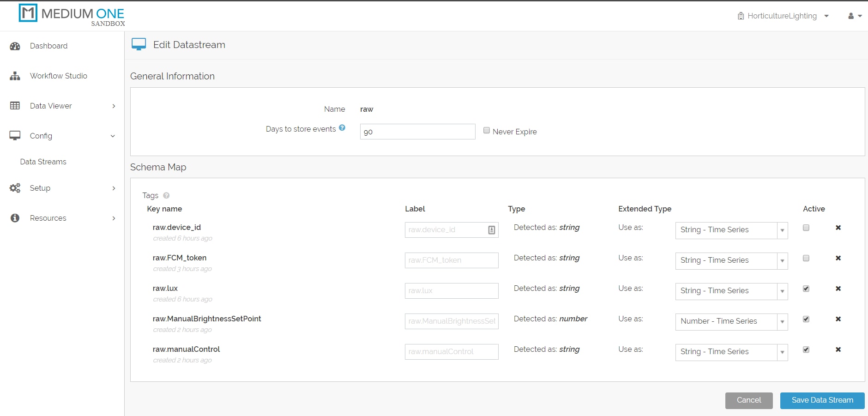Select Data Streams in the sidebar
The height and width of the screenshot is (416, 868).
[43, 162]
